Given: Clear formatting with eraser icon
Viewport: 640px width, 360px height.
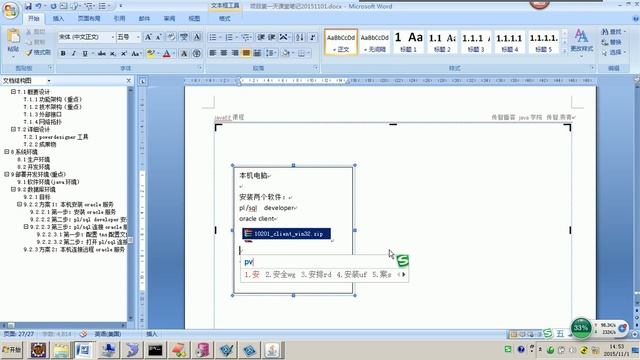Looking at the screenshot, I should click(171, 37).
